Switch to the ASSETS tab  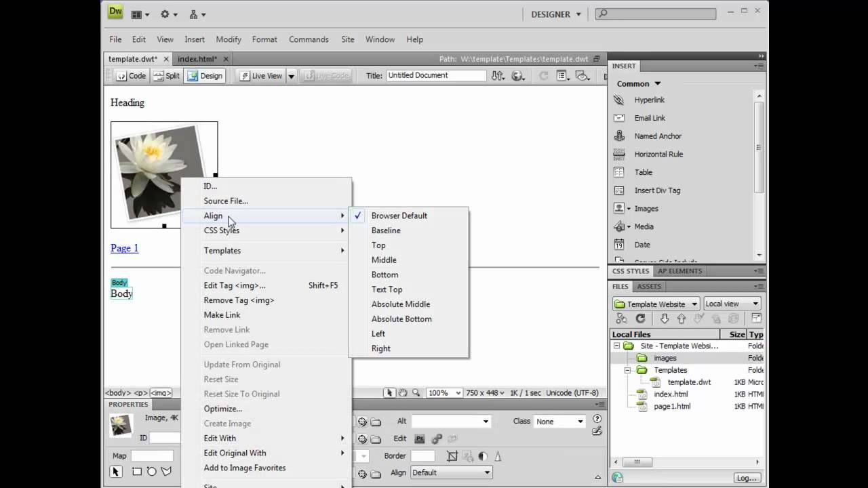tap(649, 287)
